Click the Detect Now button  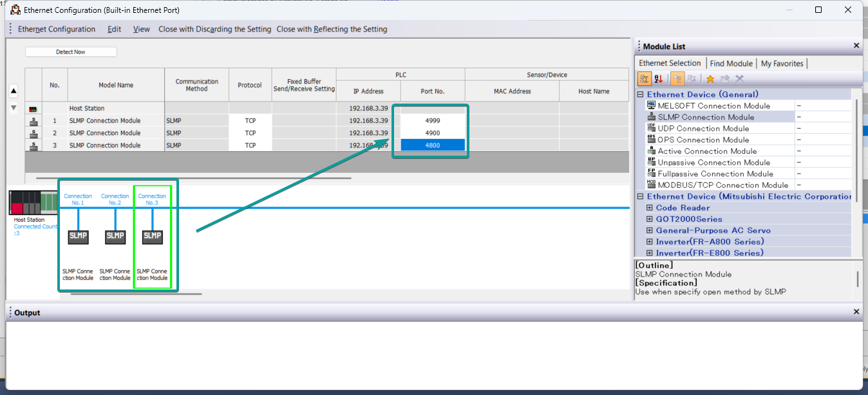point(71,52)
